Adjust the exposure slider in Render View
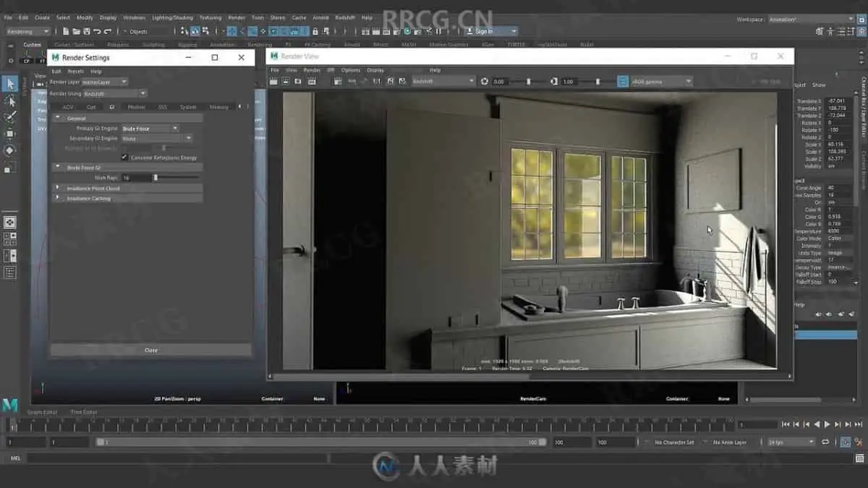The width and height of the screenshot is (868, 488). tap(529, 82)
